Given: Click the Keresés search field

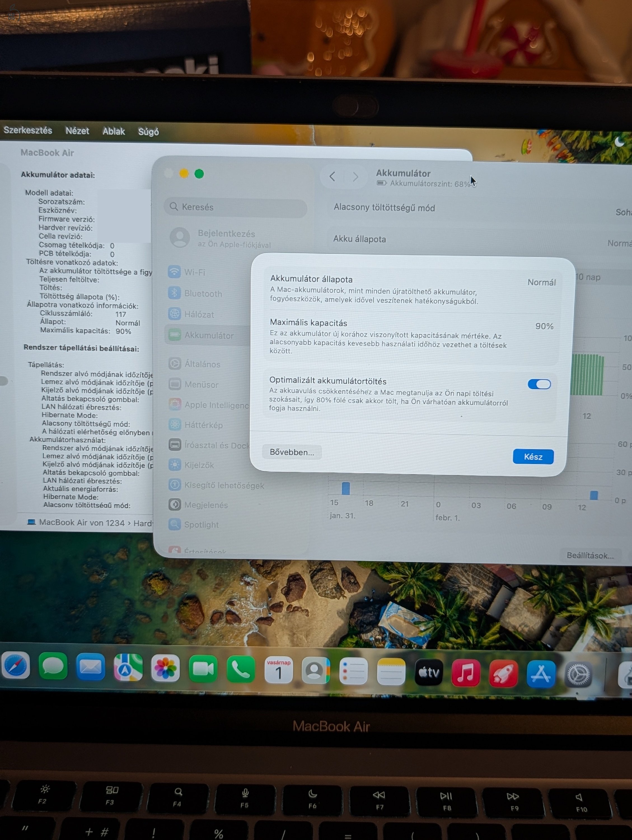Looking at the screenshot, I should [237, 207].
